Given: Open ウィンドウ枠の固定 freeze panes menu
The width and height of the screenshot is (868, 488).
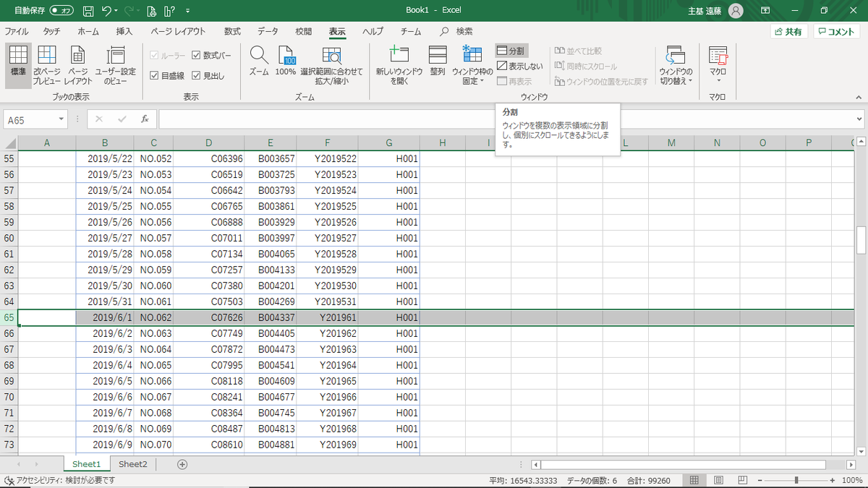Looking at the screenshot, I should 472,65.
